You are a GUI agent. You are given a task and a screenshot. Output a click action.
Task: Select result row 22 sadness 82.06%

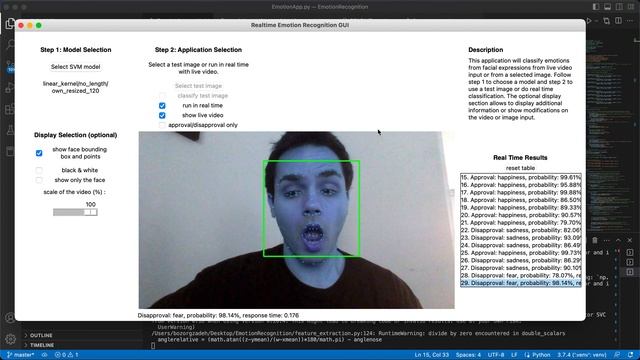click(520, 230)
